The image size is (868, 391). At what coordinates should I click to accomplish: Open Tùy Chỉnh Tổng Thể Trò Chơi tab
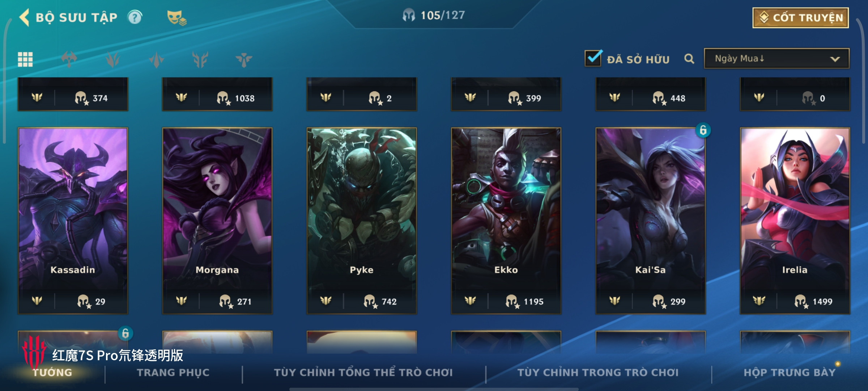(363, 372)
